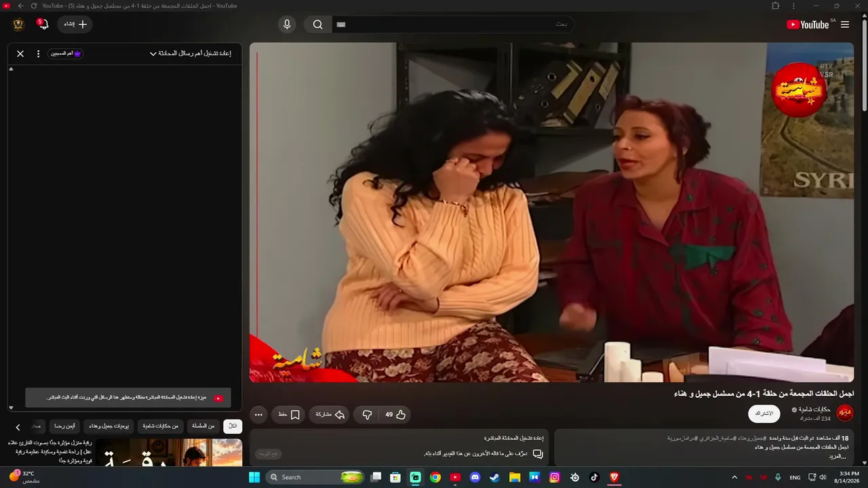The image size is (868, 488).
Task: Open the حكايات شامية channel avatar
Action: tap(845, 413)
